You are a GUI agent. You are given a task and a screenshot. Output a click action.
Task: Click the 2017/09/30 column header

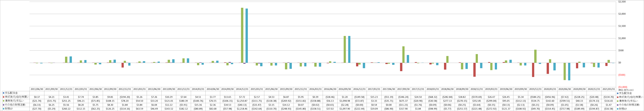tap(403, 89)
